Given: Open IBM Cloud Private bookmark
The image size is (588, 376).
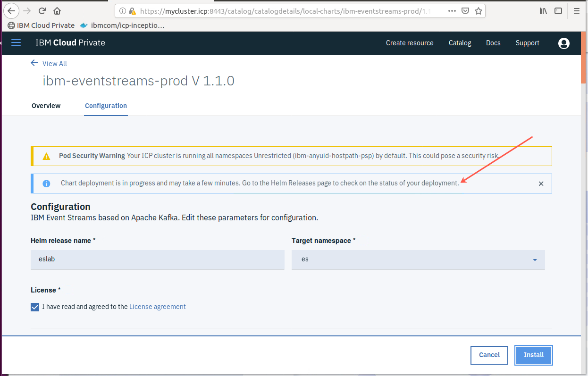Looking at the screenshot, I should tap(42, 25).
